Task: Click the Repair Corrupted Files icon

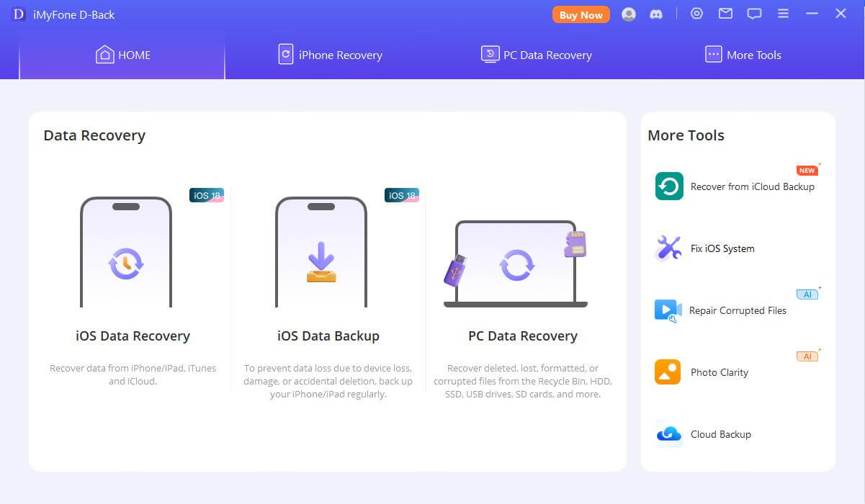Action: (x=668, y=310)
